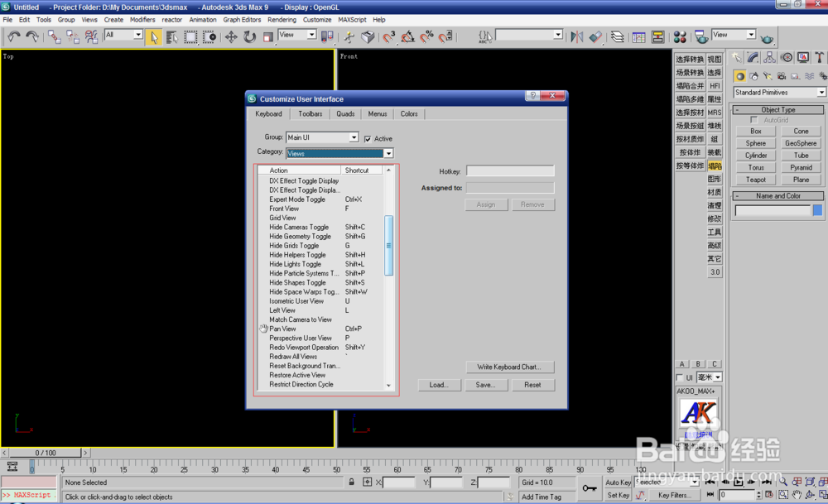Click the Redo arrow icon
This screenshot has width=828, height=504.
(32, 36)
